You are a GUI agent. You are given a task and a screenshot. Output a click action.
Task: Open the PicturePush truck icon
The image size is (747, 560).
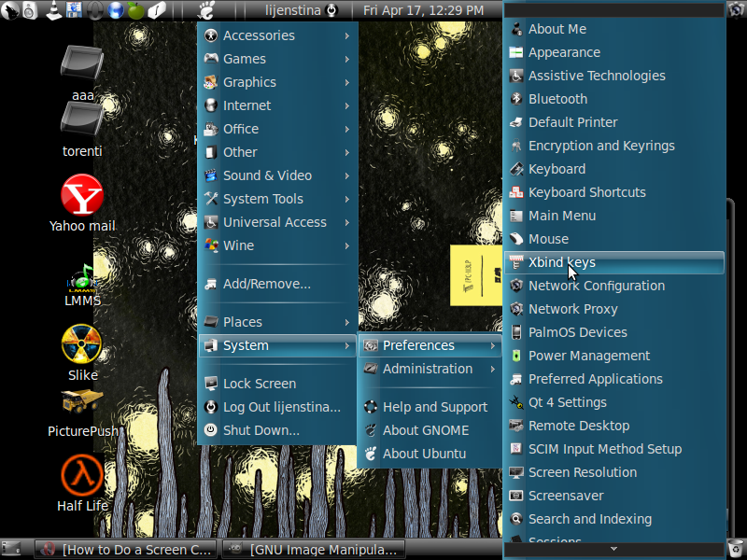[82, 403]
